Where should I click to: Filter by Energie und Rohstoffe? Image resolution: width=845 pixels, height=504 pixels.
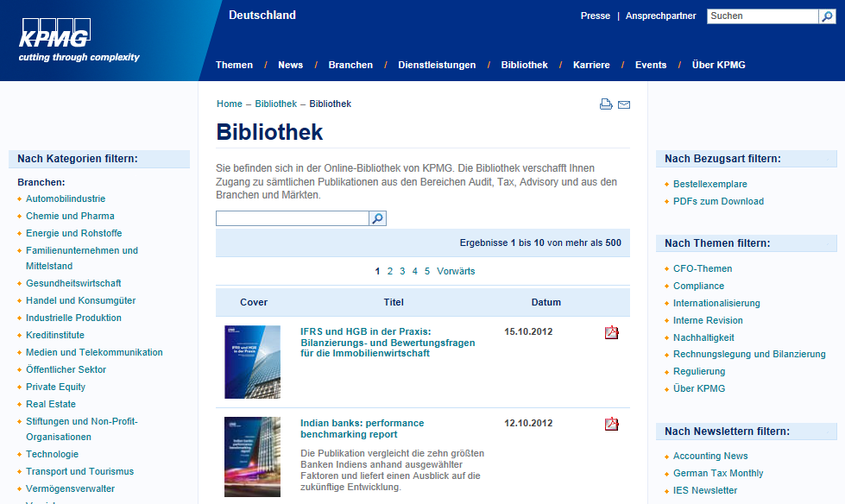[74, 233]
